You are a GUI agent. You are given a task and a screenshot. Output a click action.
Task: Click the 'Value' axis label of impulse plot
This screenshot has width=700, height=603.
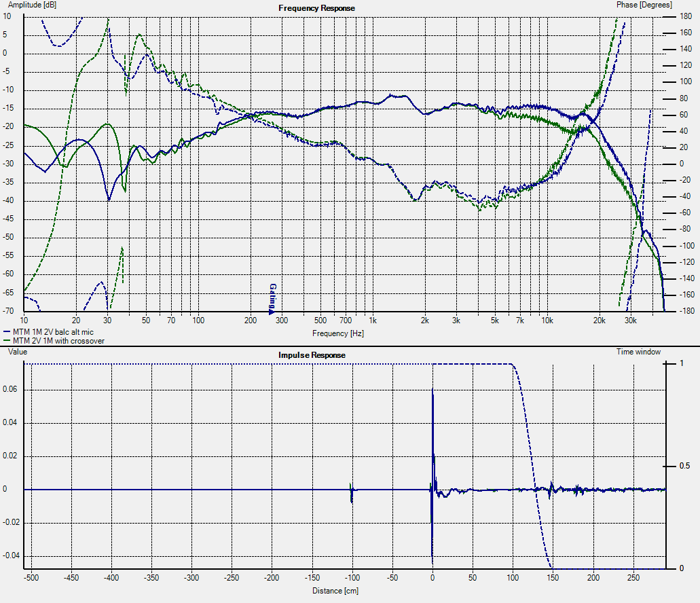coord(18,352)
